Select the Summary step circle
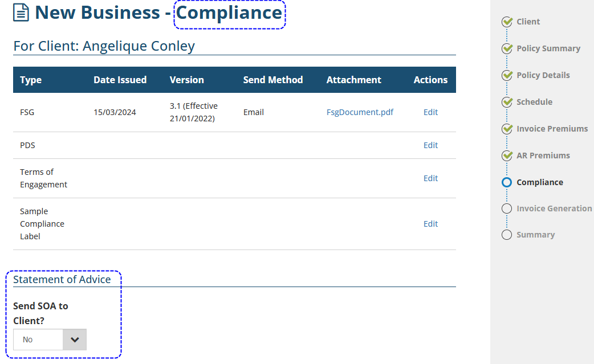Screen dimensions: 594x364 (x=507, y=235)
